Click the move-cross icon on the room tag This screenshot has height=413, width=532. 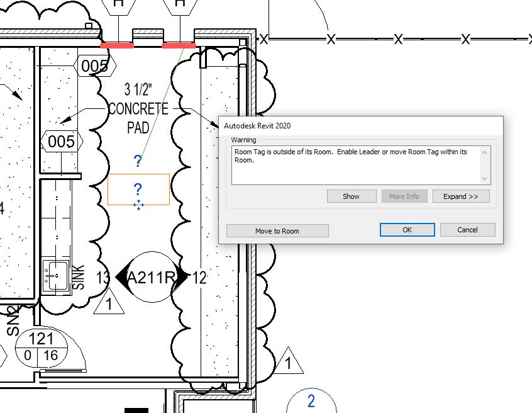(138, 205)
